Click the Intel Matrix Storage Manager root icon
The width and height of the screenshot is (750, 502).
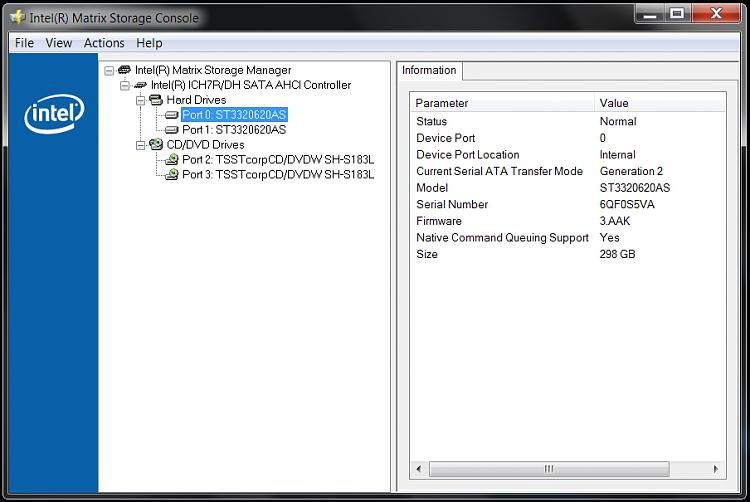point(124,70)
